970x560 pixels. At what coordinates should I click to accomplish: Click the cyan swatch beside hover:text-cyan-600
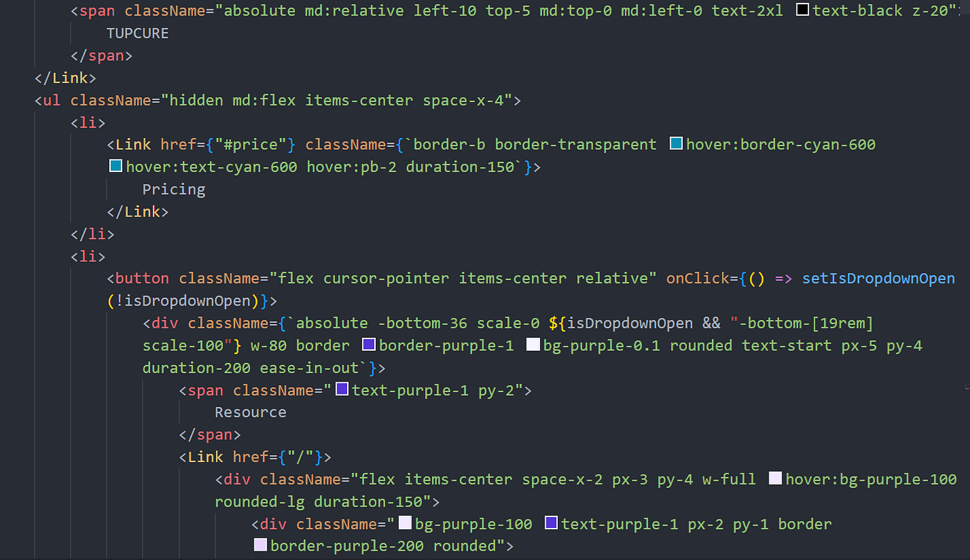click(115, 166)
